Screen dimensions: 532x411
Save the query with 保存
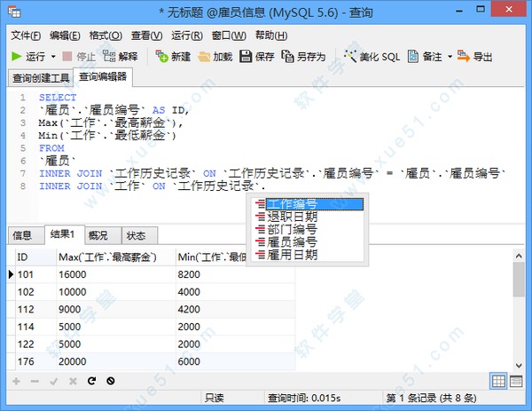tap(257, 57)
